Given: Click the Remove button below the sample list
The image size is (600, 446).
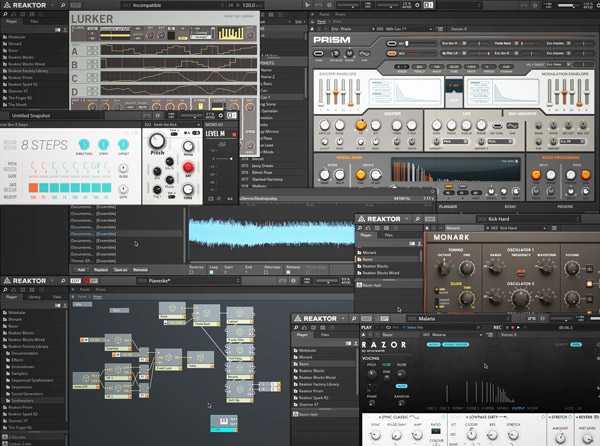Looking at the screenshot, I should coord(140,270).
